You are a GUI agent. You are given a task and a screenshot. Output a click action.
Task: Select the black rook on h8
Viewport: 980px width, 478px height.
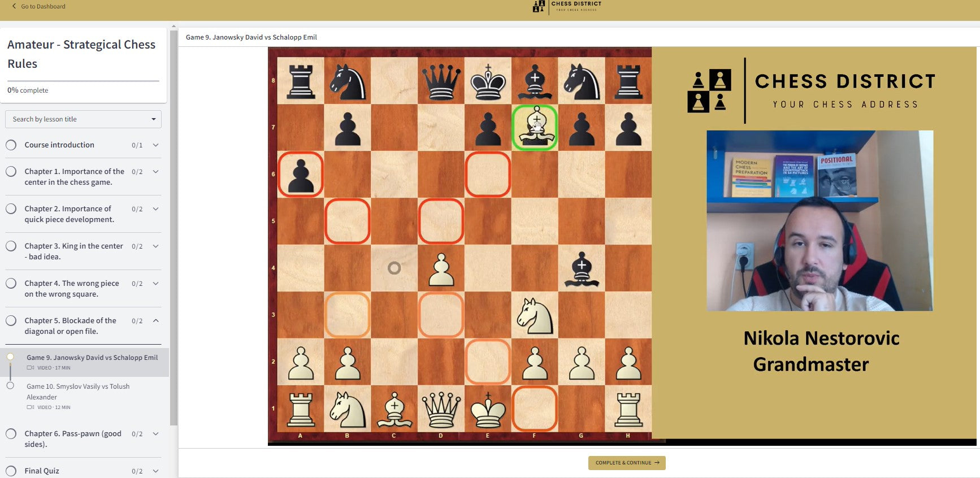click(x=628, y=81)
